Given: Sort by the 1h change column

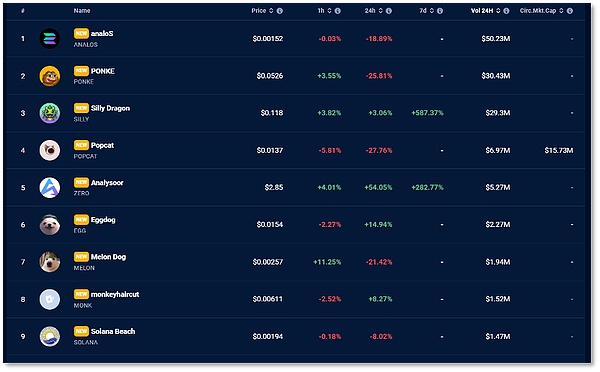Looking at the screenshot, I should click(x=329, y=11).
